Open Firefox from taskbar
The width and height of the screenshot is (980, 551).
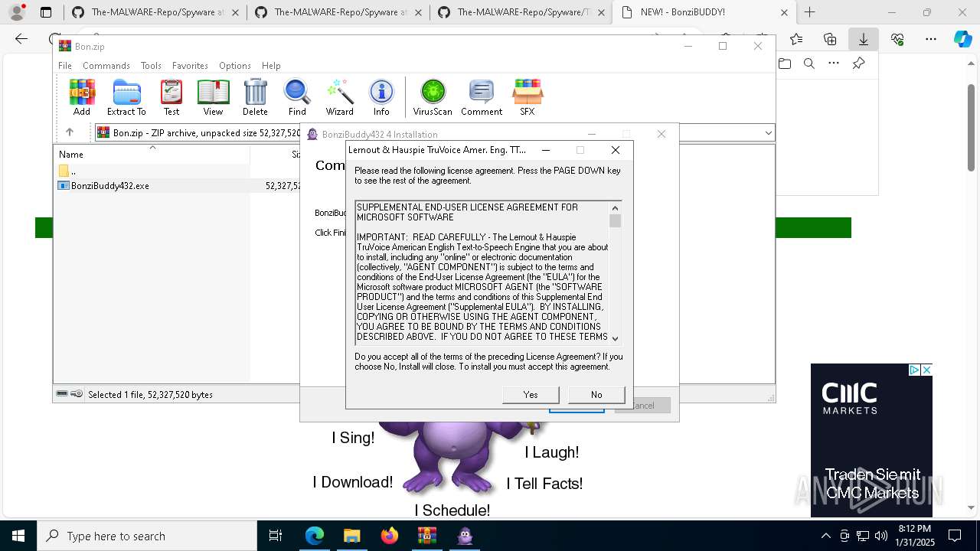click(x=390, y=536)
